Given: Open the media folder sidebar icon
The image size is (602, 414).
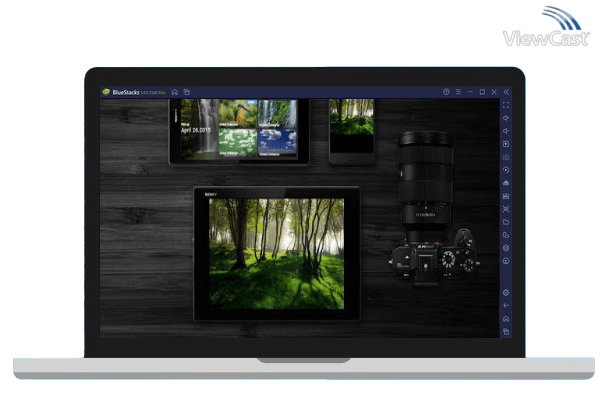Looking at the screenshot, I should 506,222.
